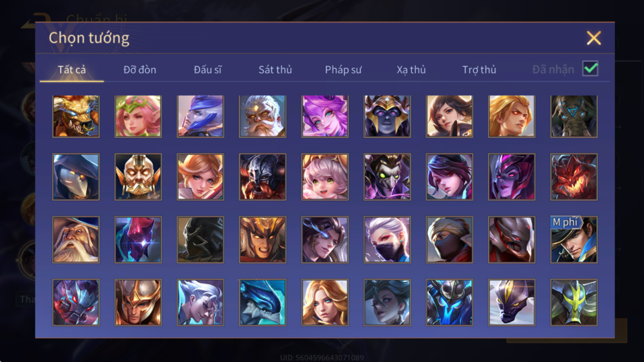
Task: Choose the blue sea dragon hero
Action: coord(262,302)
